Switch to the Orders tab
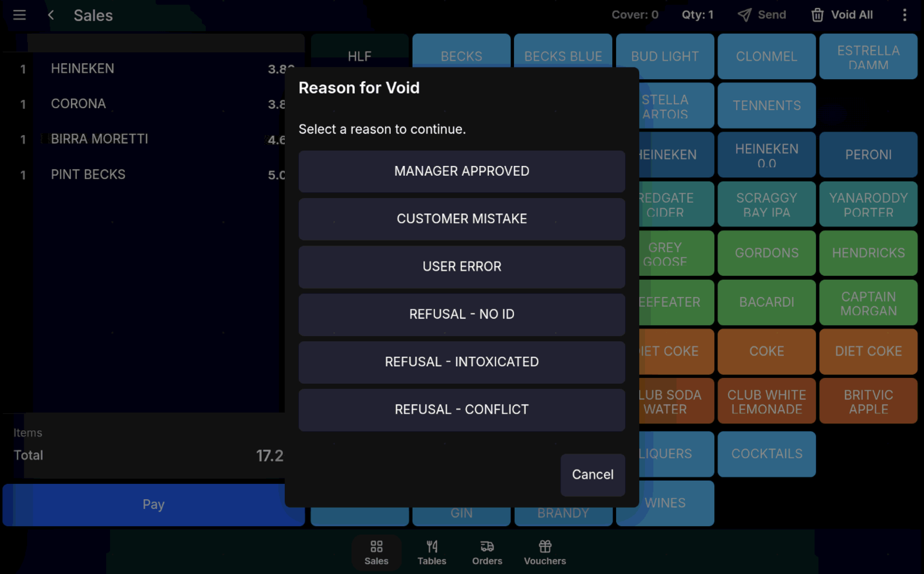The height and width of the screenshot is (574, 924). pyautogui.click(x=487, y=552)
